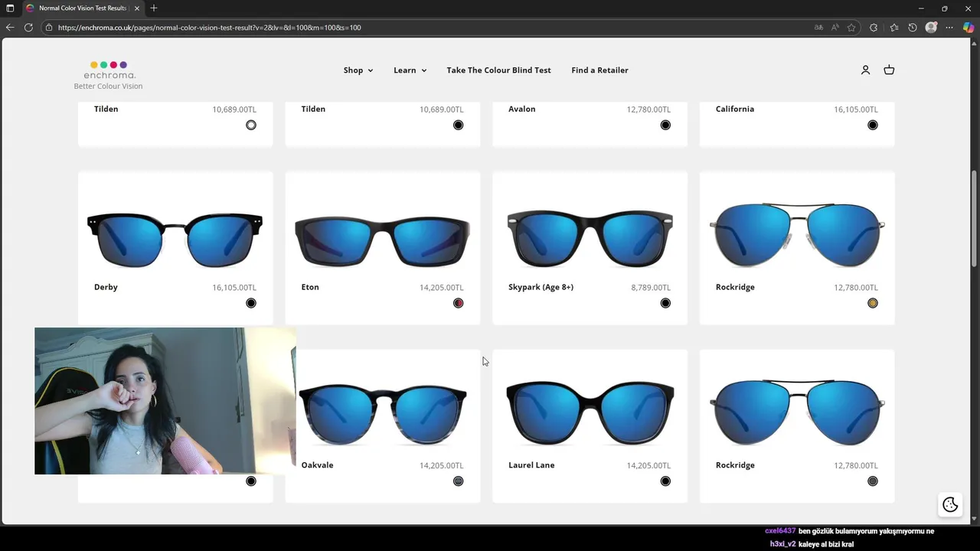The height and width of the screenshot is (551, 980).
Task: Pick the Skypark black colour swatch
Action: pyautogui.click(x=665, y=303)
